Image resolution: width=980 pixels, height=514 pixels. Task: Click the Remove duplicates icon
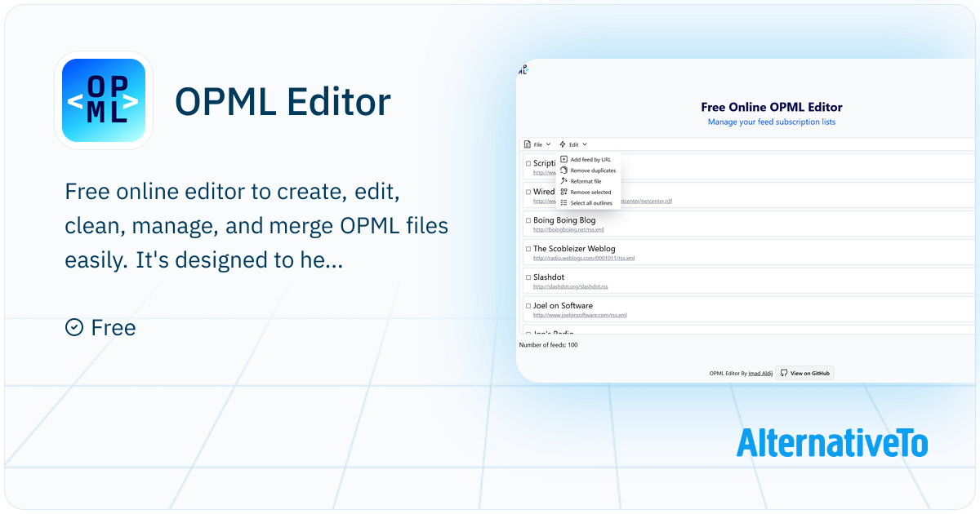click(x=563, y=171)
